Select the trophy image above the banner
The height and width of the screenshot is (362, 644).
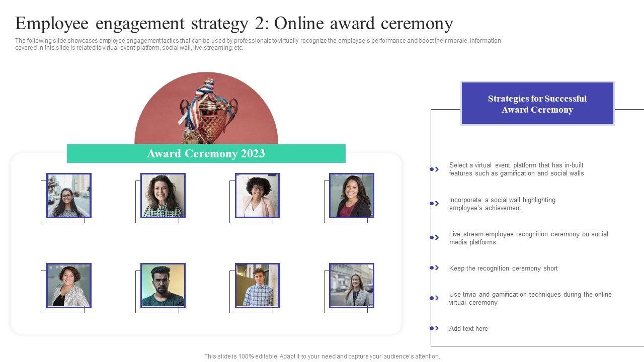tap(206, 108)
